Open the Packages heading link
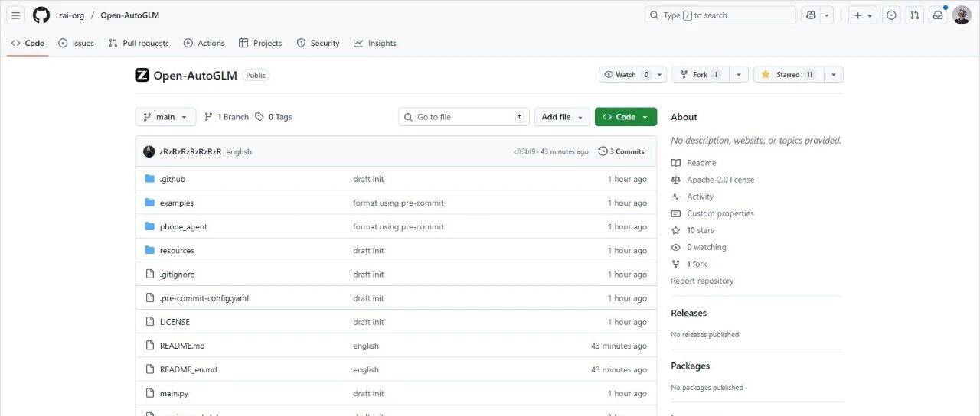 pos(690,366)
